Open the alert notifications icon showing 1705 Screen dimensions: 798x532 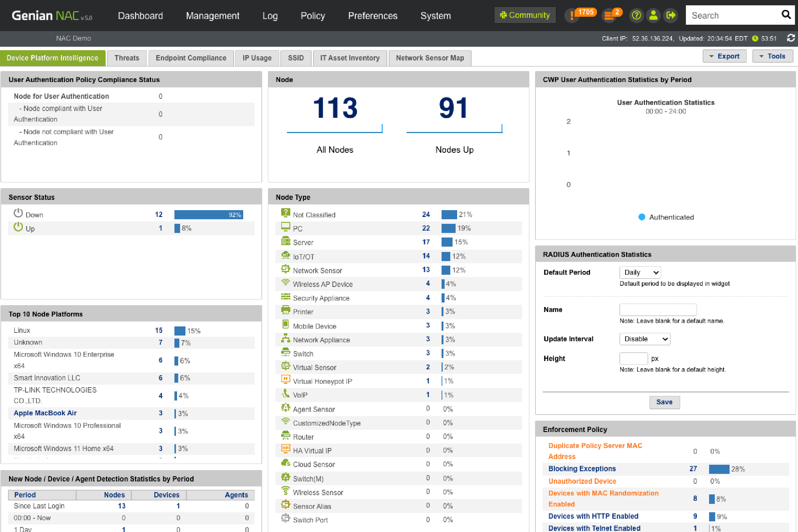[x=572, y=16]
